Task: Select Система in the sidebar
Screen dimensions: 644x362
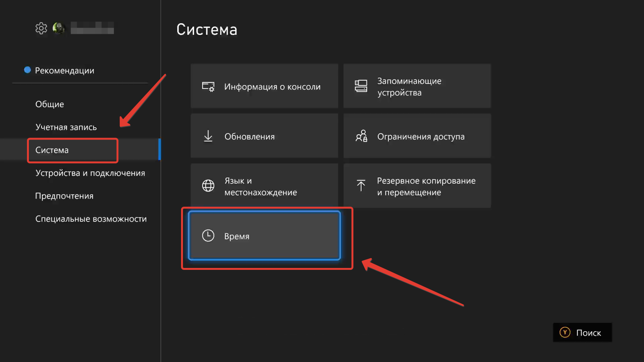Action: point(52,150)
